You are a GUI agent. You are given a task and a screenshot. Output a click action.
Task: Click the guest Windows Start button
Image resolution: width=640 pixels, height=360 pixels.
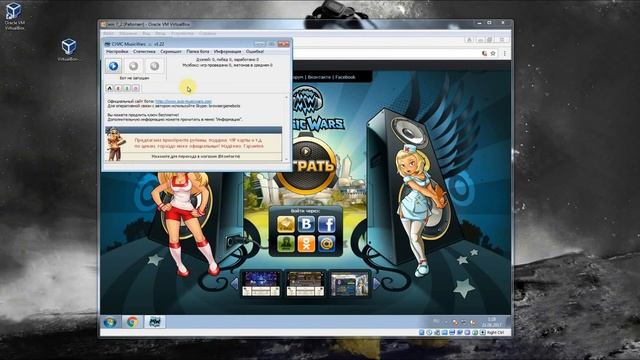point(109,322)
